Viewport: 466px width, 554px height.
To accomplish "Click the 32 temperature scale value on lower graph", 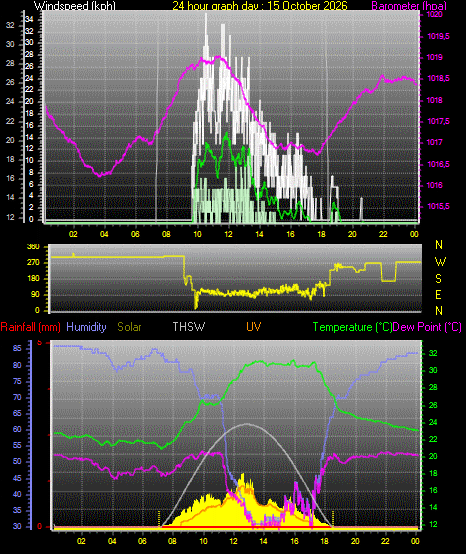I will pos(433,353).
